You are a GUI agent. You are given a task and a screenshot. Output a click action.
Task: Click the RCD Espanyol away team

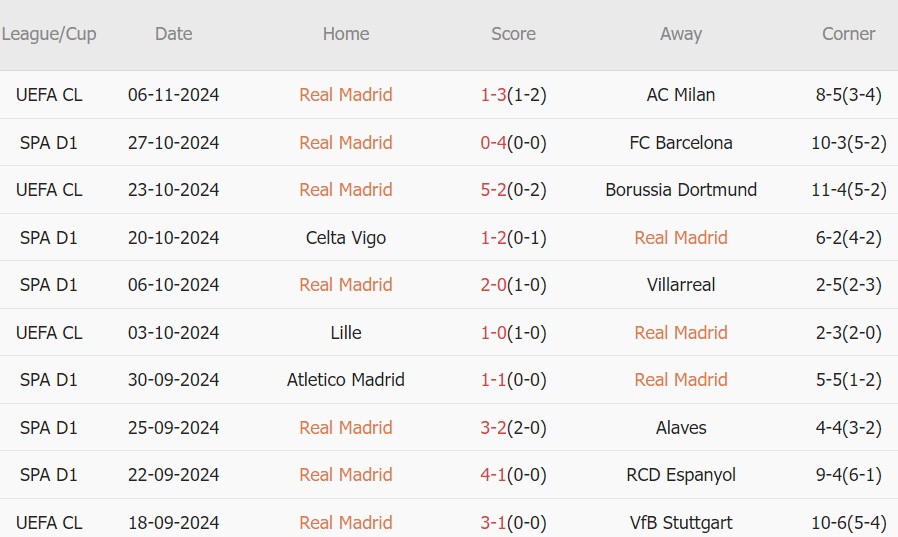(x=681, y=475)
